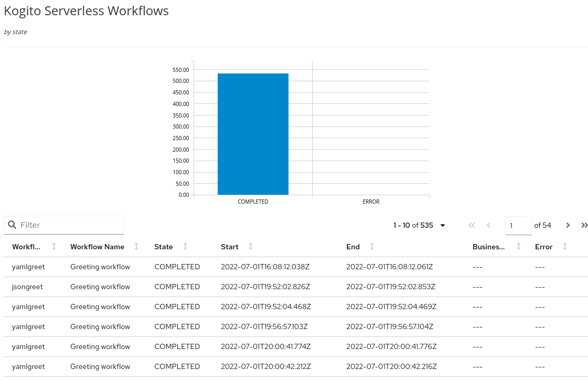This screenshot has width=588, height=380.
Task: Go back using the previous page chevron
Action: pos(488,225)
